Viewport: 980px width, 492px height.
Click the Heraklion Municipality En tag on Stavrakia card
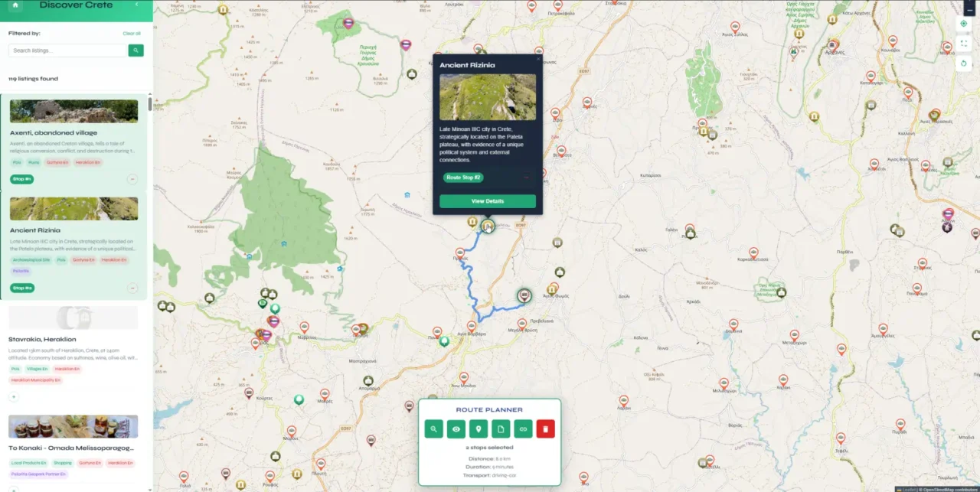pos(35,380)
